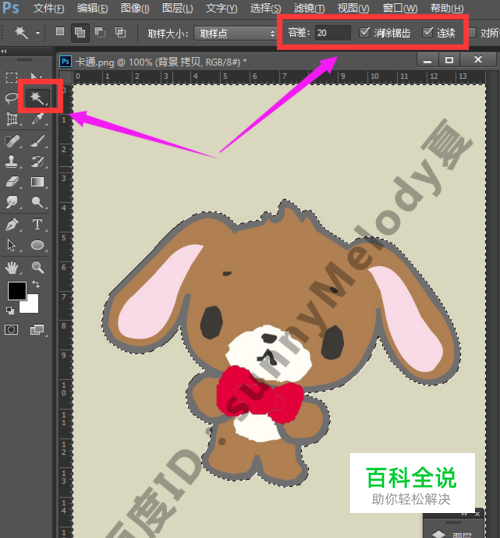Viewport: 500px width, 538px height.
Task: Select the Zoom tool
Action: click(x=38, y=267)
